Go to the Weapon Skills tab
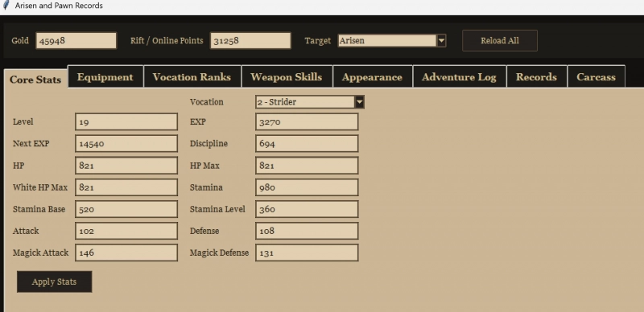Viewport: 644px width, 312px height. 287,76
